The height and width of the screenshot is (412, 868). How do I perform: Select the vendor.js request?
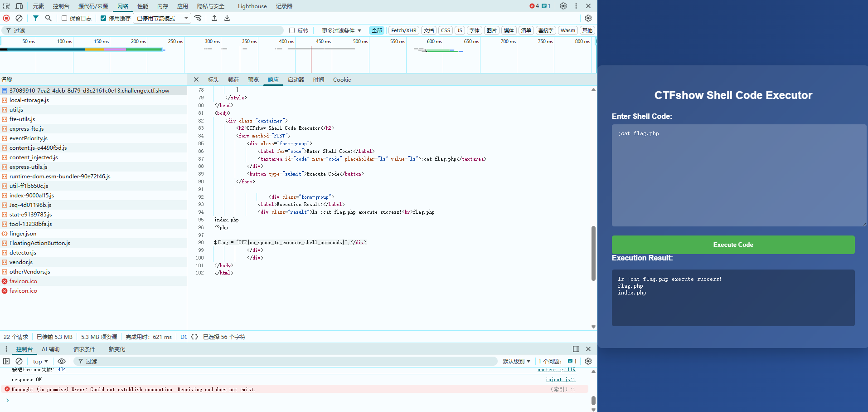click(93, 262)
